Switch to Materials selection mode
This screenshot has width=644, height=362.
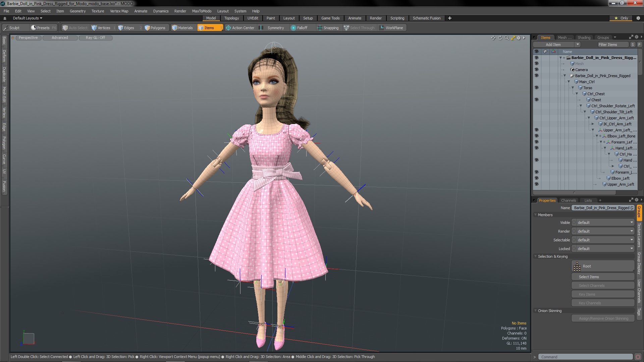(x=182, y=28)
